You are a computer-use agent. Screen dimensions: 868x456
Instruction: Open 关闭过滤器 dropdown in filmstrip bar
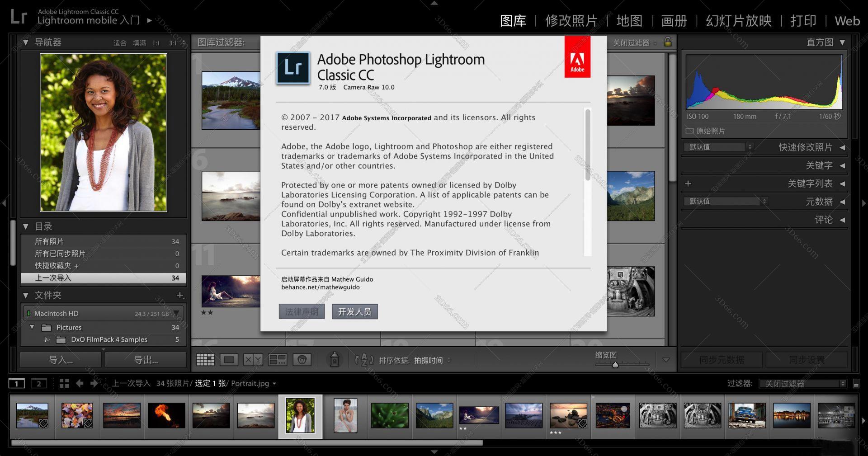click(x=802, y=384)
